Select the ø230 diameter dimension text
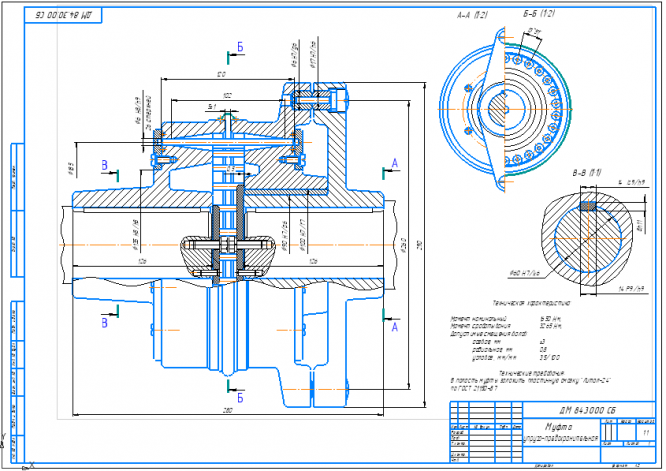Viewport: 666px width, 471px height. click(404, 245)
